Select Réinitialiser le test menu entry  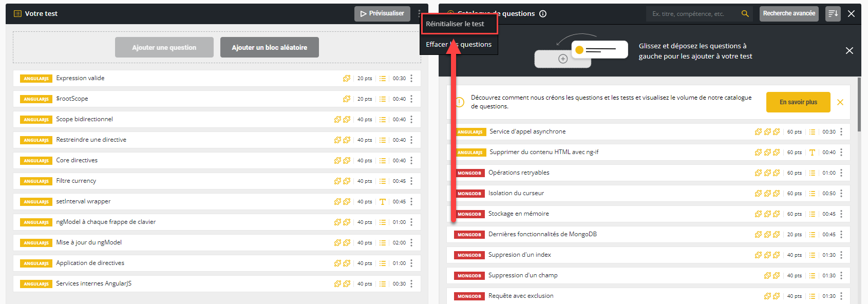(455, 24)
